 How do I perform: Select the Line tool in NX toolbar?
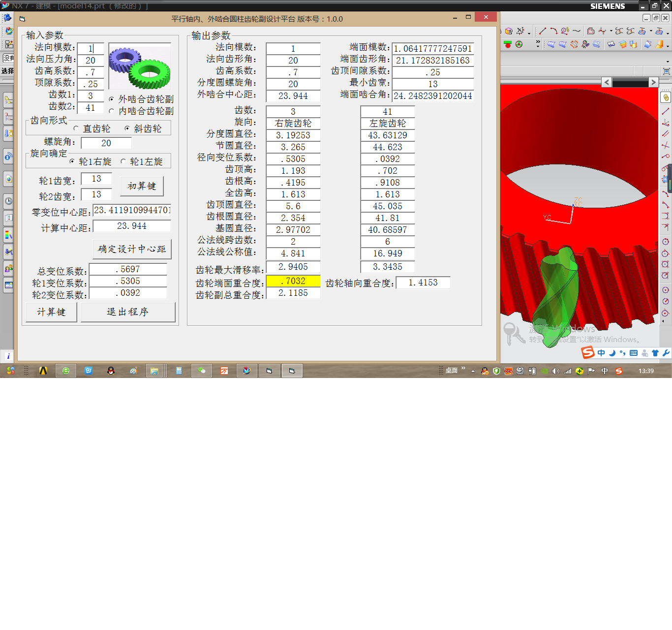[x=543, y=31]
